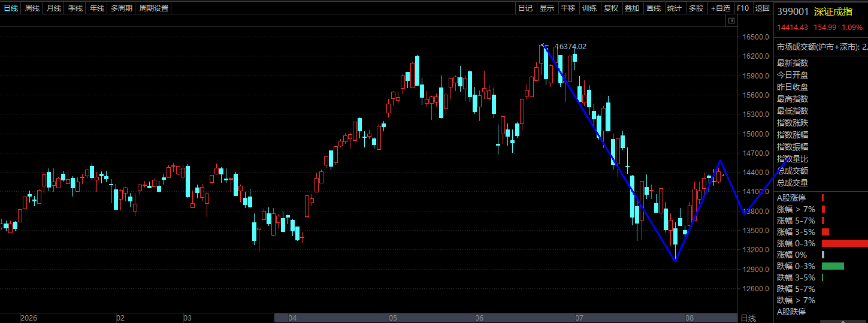Click the red 涨幅 0-3% bar

(x=845, y=243)
